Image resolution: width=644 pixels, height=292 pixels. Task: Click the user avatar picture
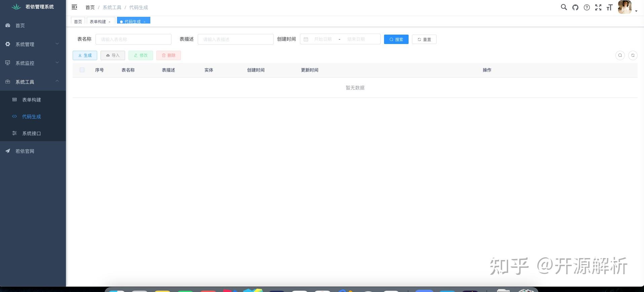click(625, 7)
